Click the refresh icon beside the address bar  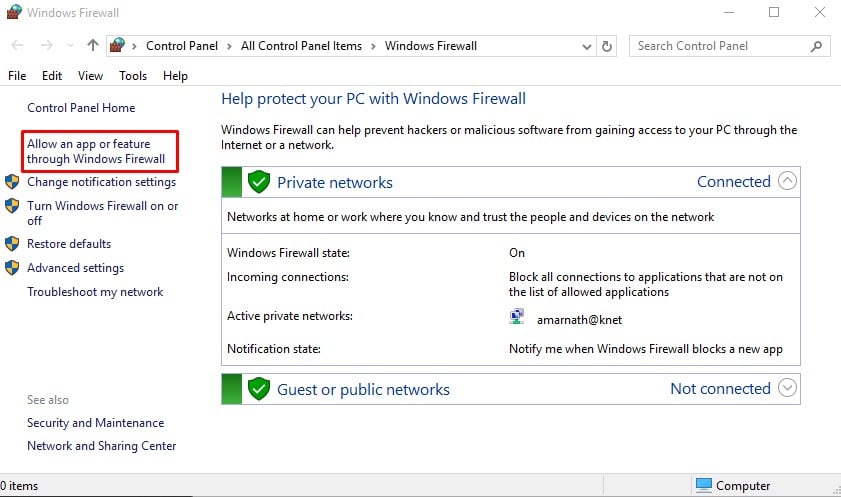click(607, 47)
